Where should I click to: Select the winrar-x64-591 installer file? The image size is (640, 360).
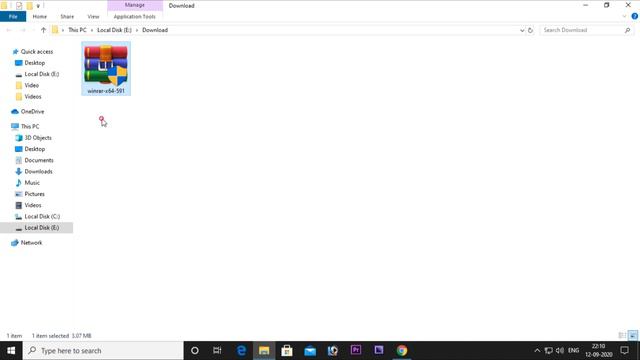[x=106, y=69]
